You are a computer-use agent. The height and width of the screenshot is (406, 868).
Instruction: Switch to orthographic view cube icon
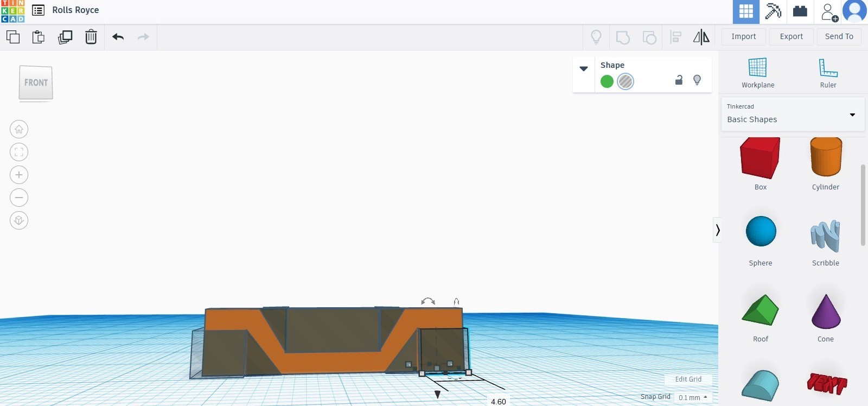click(19, 220)
